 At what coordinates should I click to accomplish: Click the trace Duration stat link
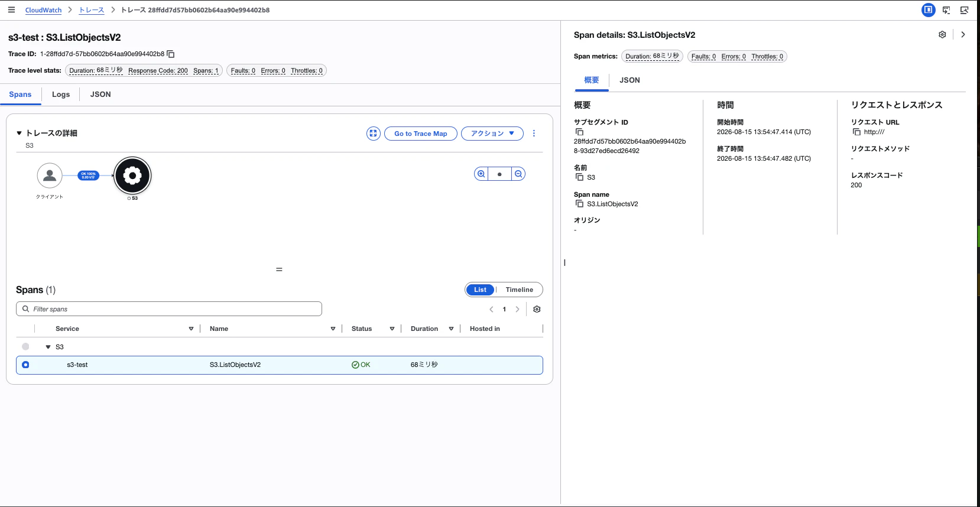(96, 70)
